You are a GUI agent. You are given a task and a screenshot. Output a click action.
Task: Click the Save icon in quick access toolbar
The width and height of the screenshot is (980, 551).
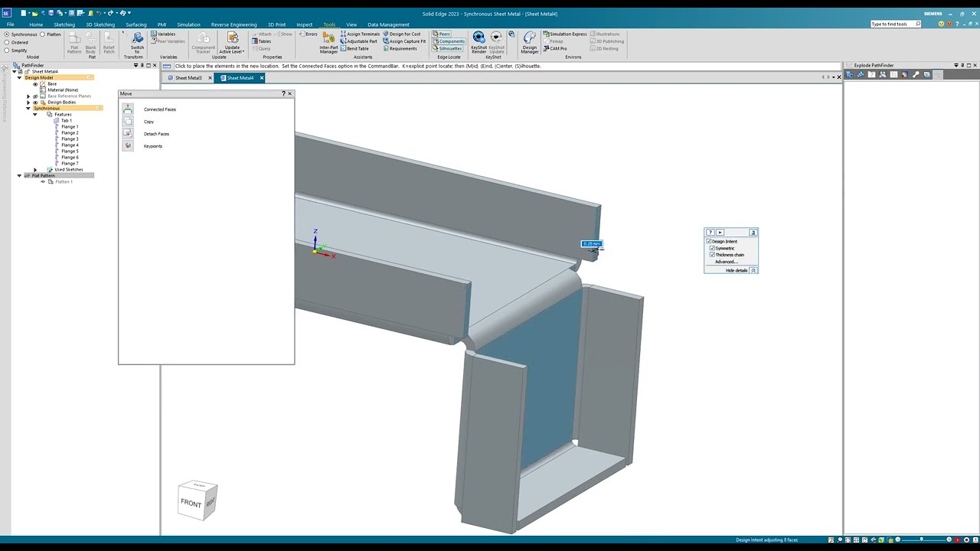(x=50, y=13)
